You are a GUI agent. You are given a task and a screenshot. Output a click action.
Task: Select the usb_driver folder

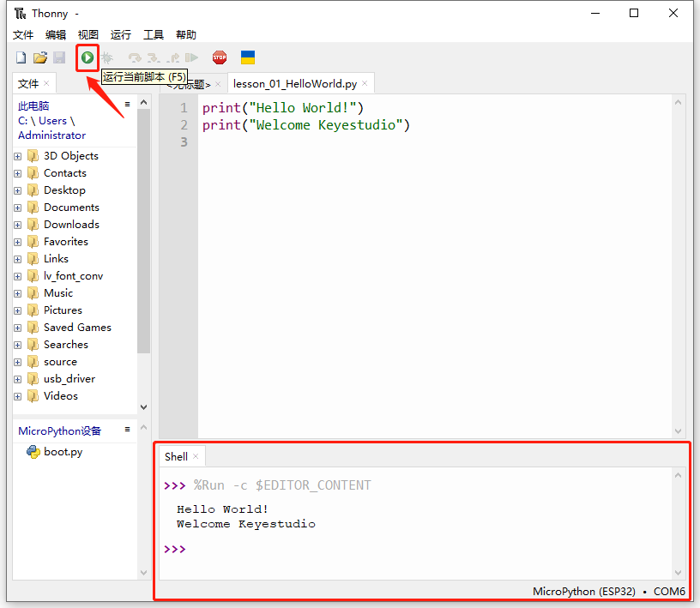click(x=69, y=379)
